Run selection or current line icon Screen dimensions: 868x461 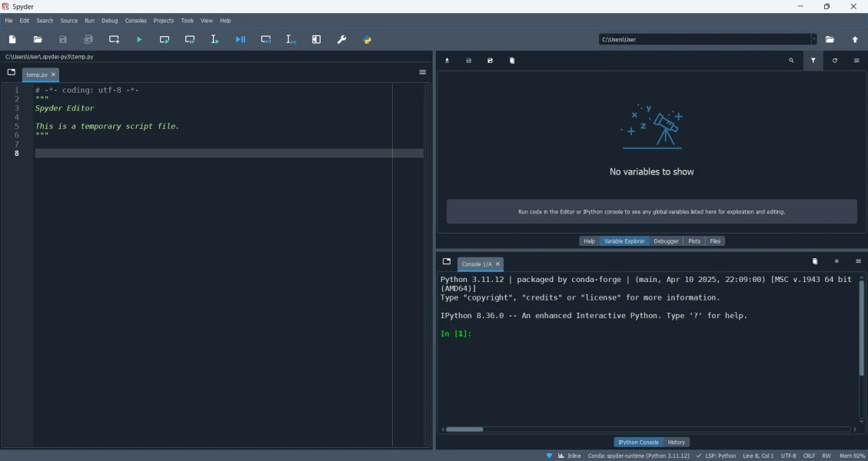215,39
